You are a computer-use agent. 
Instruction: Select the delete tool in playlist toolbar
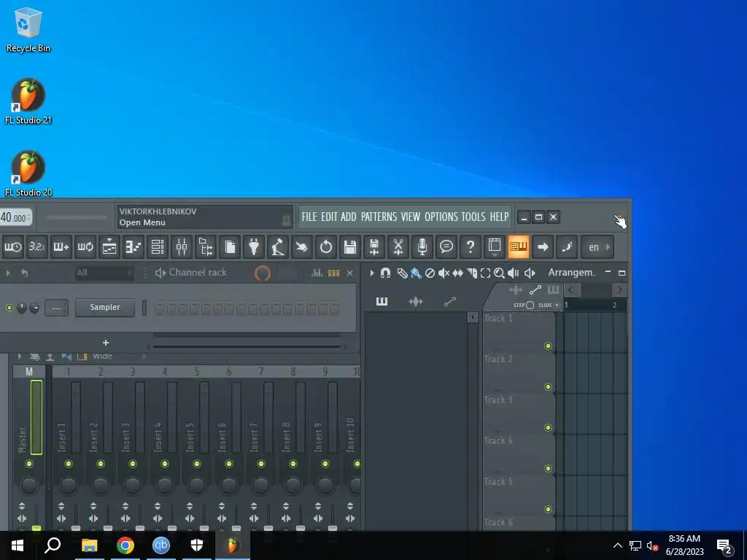[x=430, y=273]
